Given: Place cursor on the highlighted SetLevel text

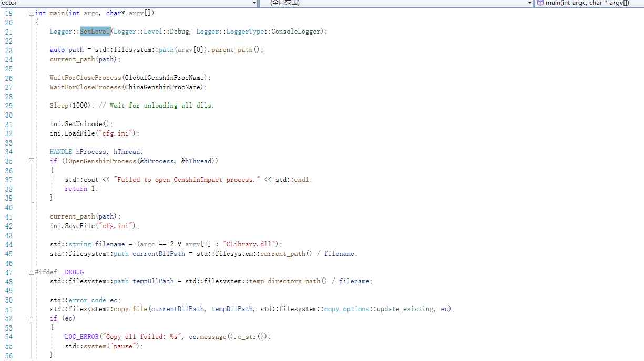Looking at the screenshot, I should click(95, 31).
